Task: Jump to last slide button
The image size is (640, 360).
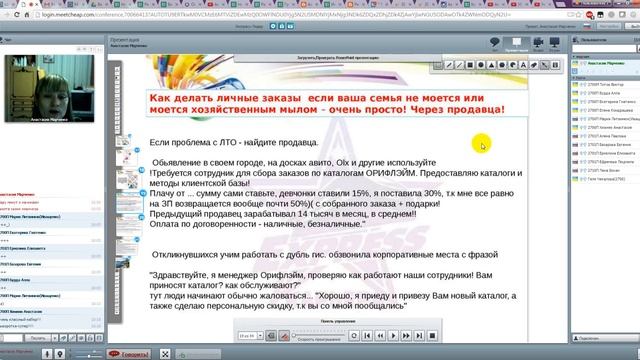Action: point(419,336)
